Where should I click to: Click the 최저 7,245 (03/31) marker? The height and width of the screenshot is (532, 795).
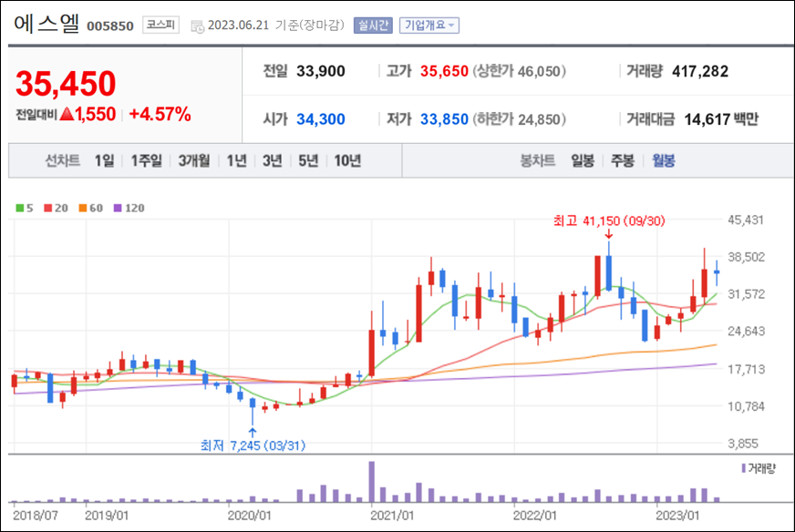pos(253,445)
